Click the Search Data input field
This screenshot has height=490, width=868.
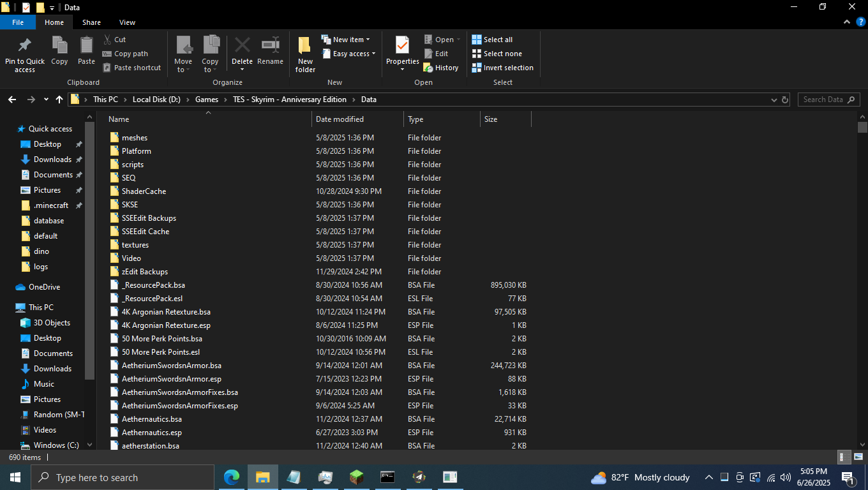coord(828,100)
